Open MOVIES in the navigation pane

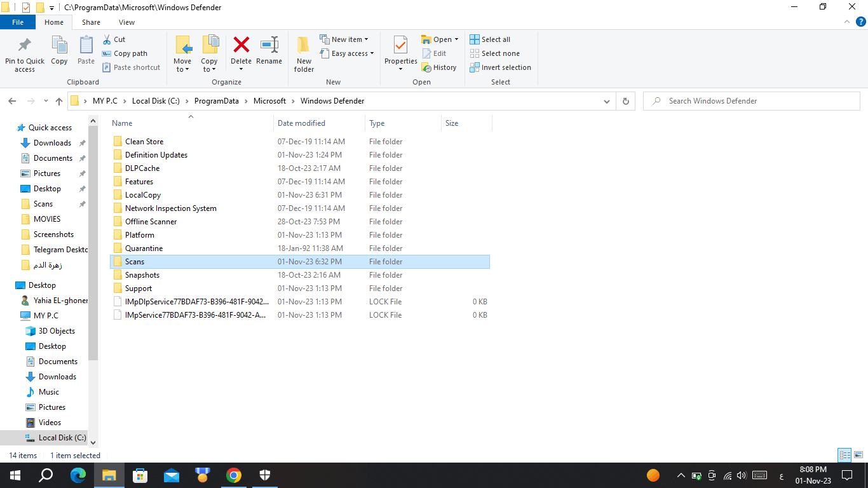click(x=47, y=219)
